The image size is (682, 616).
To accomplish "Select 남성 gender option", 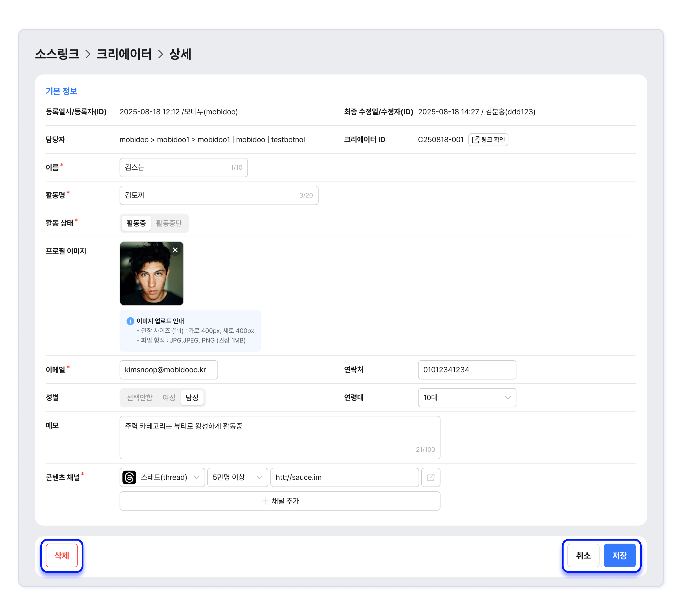I will [x=192, y=398].
